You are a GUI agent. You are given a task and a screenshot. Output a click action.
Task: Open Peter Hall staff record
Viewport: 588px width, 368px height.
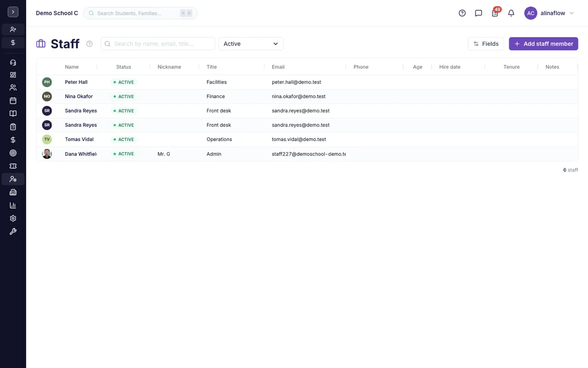(76, 82)
